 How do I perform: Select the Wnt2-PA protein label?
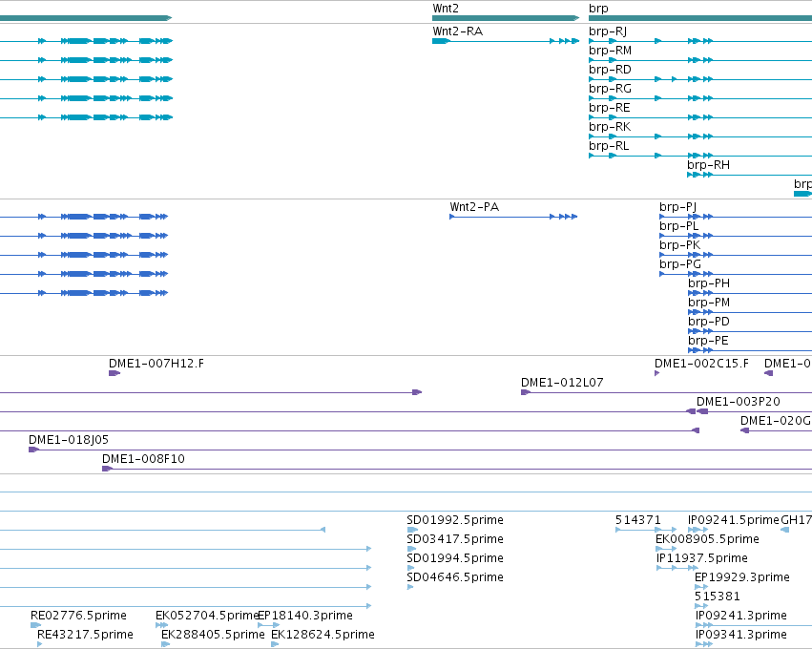(474, 207)
